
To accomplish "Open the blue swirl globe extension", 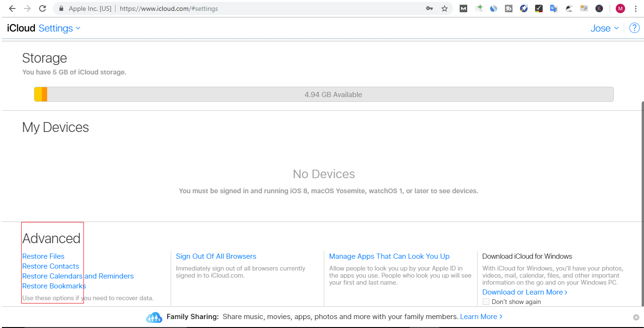I will [x=494, y=8].
